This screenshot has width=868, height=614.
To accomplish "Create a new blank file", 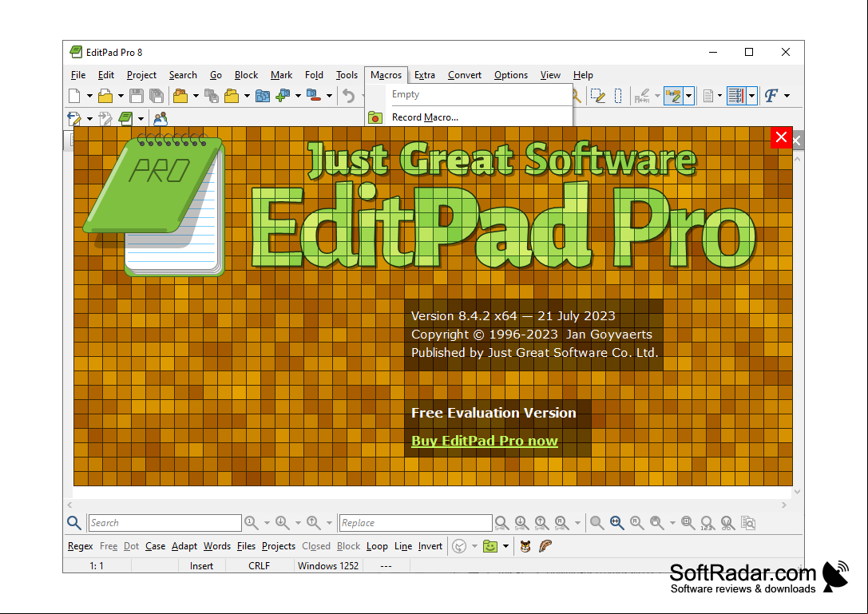I will pyautogui.click(x=75, y=96).
